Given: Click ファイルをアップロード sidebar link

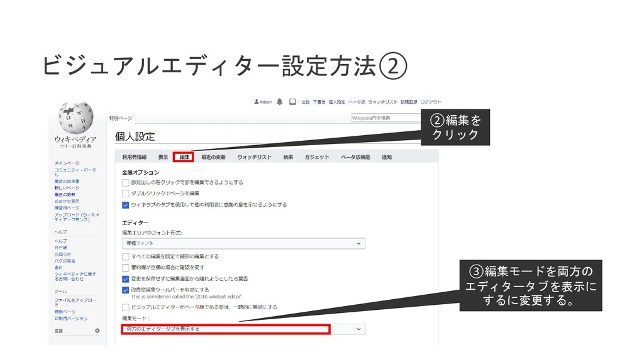Looking at the screenshot, I should pos(75,302).
